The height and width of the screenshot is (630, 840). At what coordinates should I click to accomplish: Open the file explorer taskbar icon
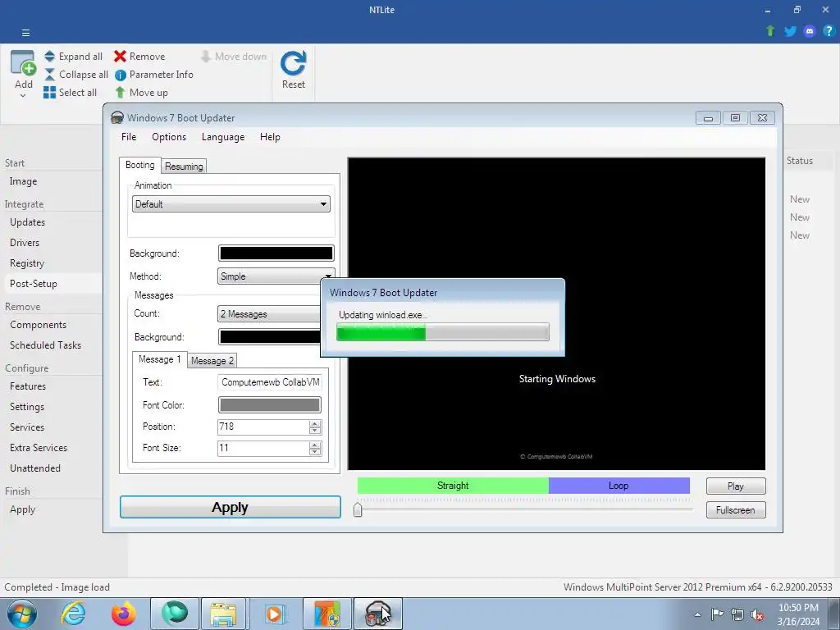pos(223,614)
